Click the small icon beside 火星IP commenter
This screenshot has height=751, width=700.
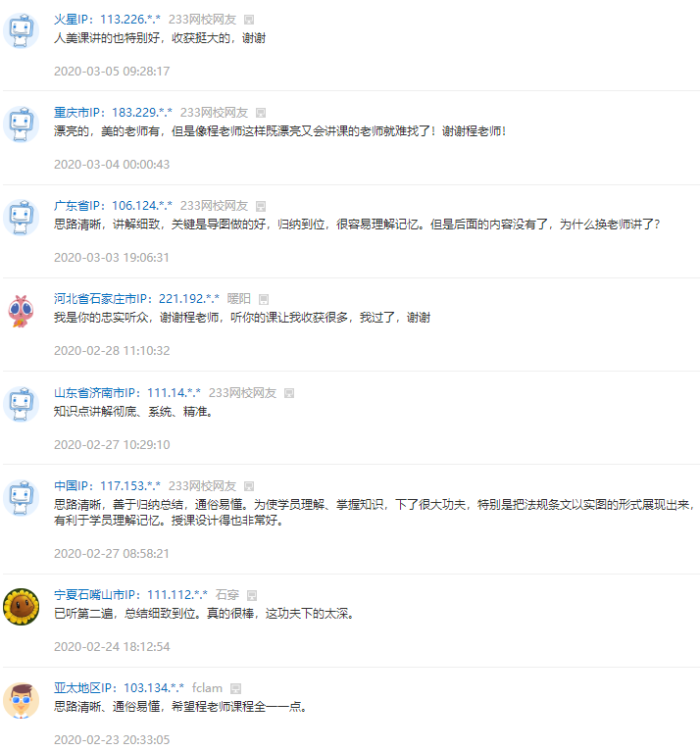click(x=248, y=20)
